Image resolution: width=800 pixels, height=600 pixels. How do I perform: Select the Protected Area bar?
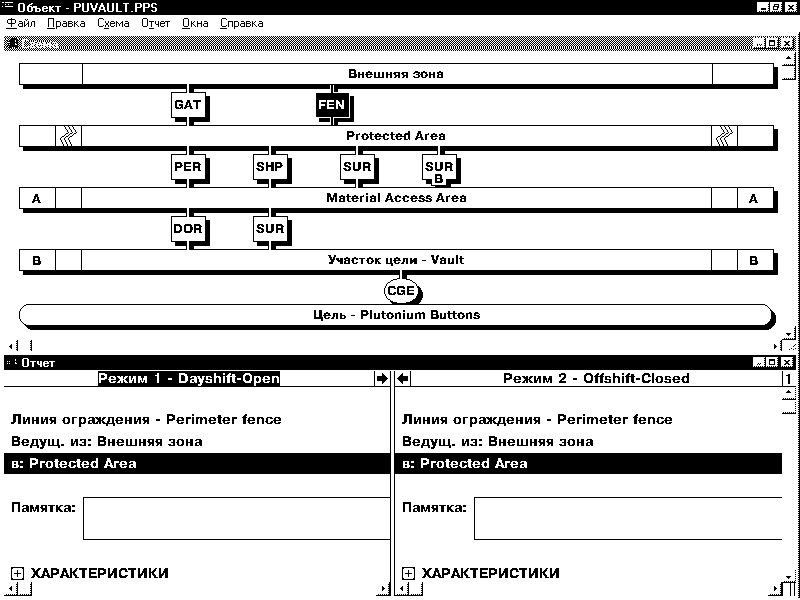[396, 136]
